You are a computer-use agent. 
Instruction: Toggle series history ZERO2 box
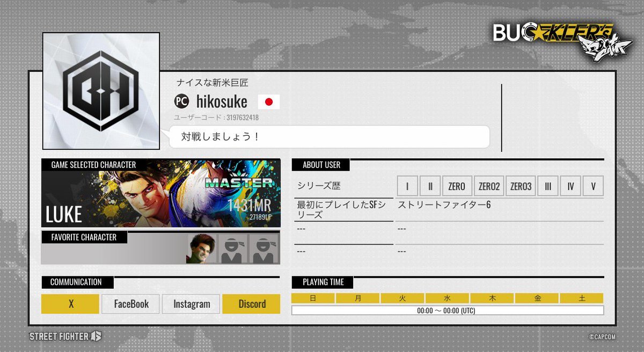point(489,186)
